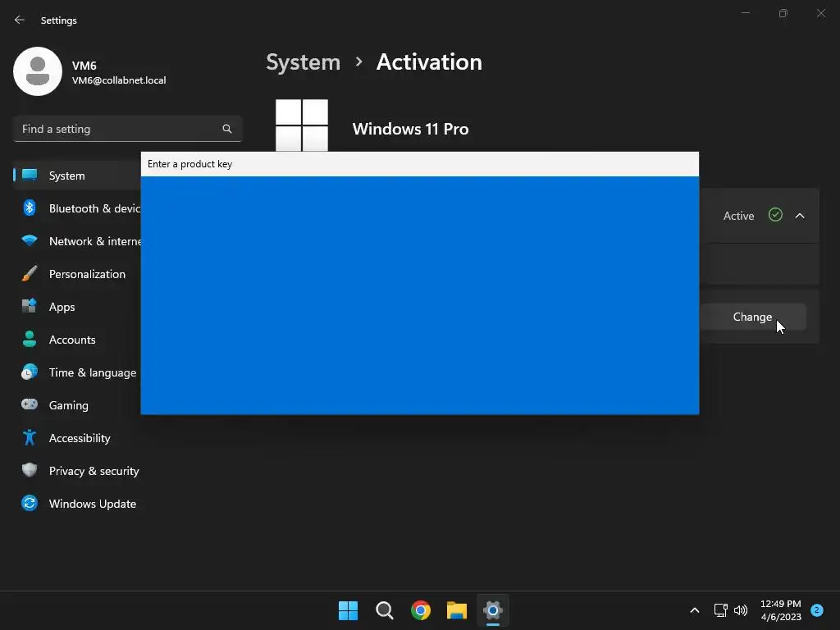Open the notification badge showing 2
The width and height of the screenshot is (840, 630).
point(816,609)
